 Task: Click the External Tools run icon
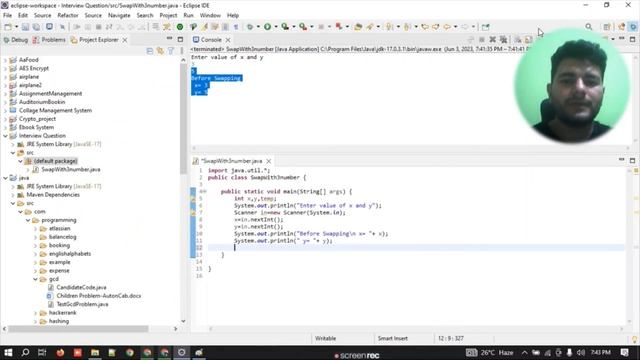(x=303, y=27)
